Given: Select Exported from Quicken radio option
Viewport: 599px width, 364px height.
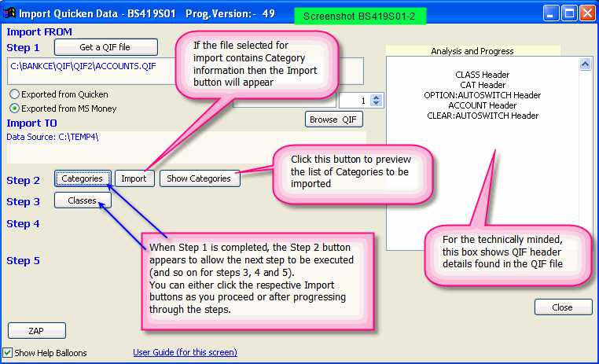Looking at the screenshot, I should click(14, 94).
